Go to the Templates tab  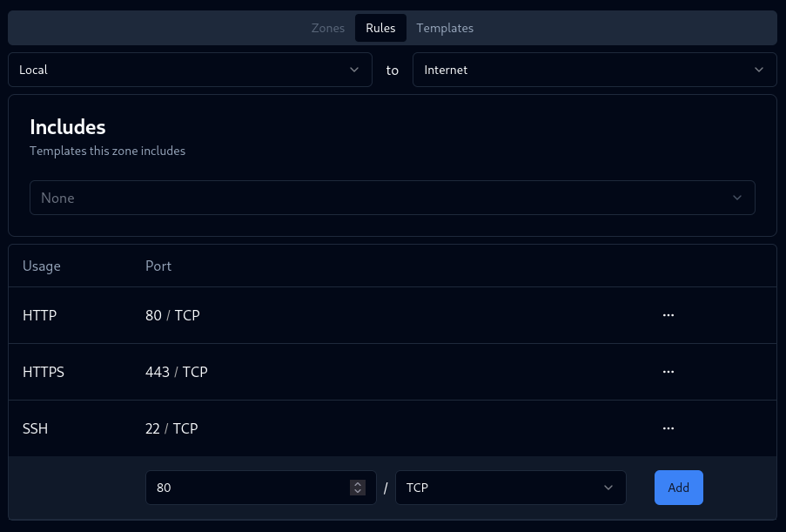click(445, 28)
